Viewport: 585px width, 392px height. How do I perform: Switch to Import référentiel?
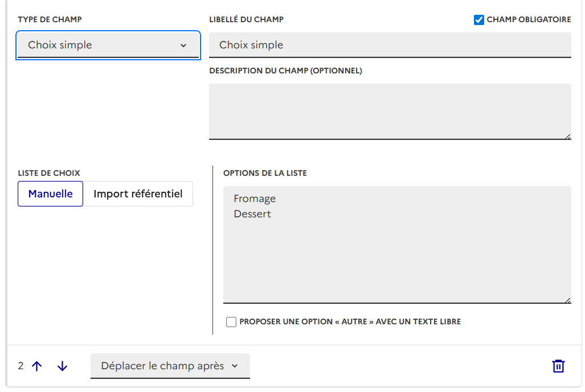coord(138,194)
